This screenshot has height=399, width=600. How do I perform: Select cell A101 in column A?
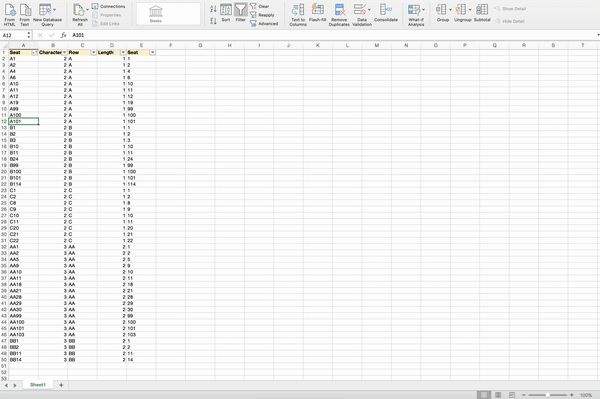tap(23, 121)
